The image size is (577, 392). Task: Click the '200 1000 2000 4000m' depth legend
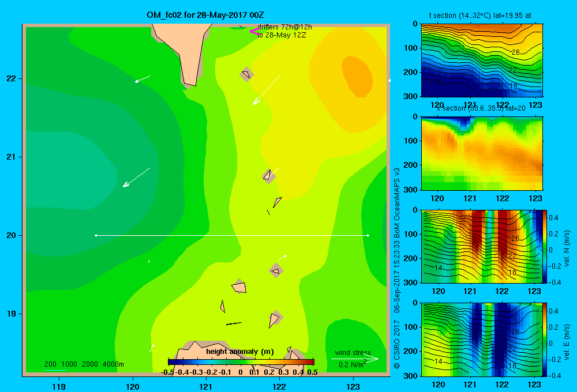84,364
